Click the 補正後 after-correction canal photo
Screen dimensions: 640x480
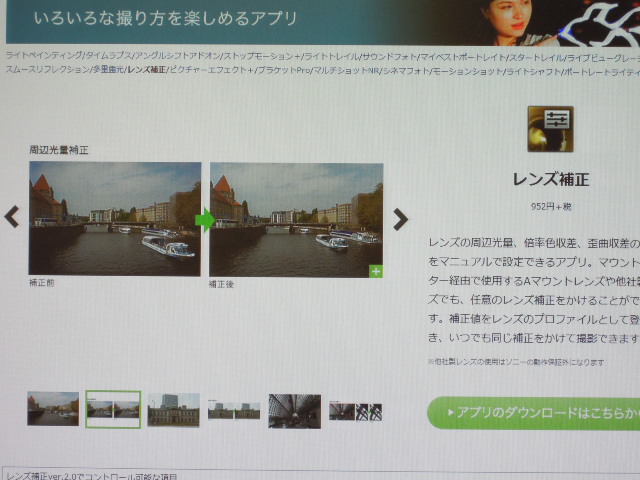(x=296, y=220)
